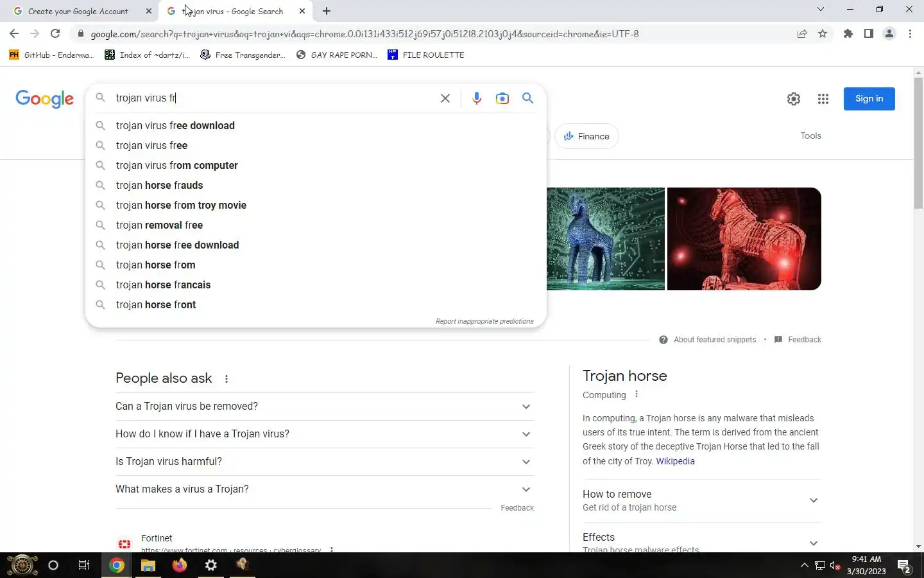This screenshot has width=924, height=578.
Task: Open Chrome three-dot menu
Action: click(x=910, y=34)
